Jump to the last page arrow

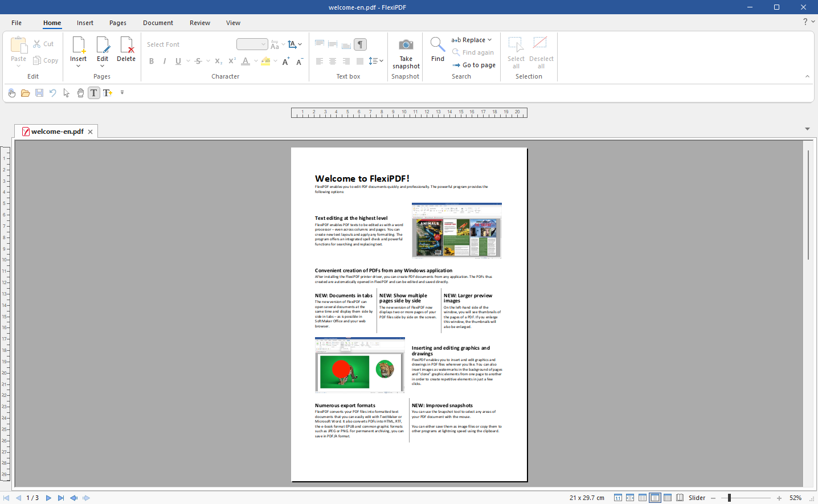click(61, 498)
